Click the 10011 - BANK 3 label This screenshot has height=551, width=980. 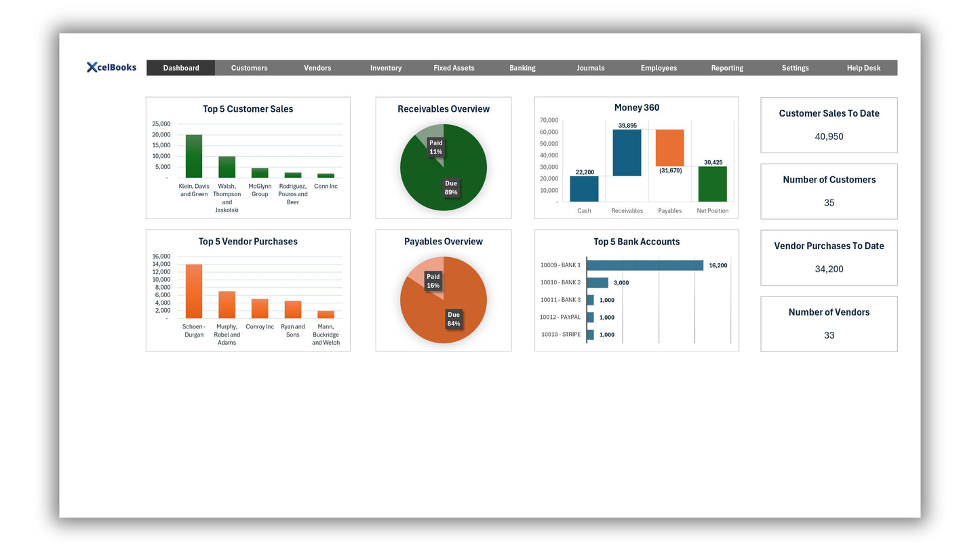point(560,300)
